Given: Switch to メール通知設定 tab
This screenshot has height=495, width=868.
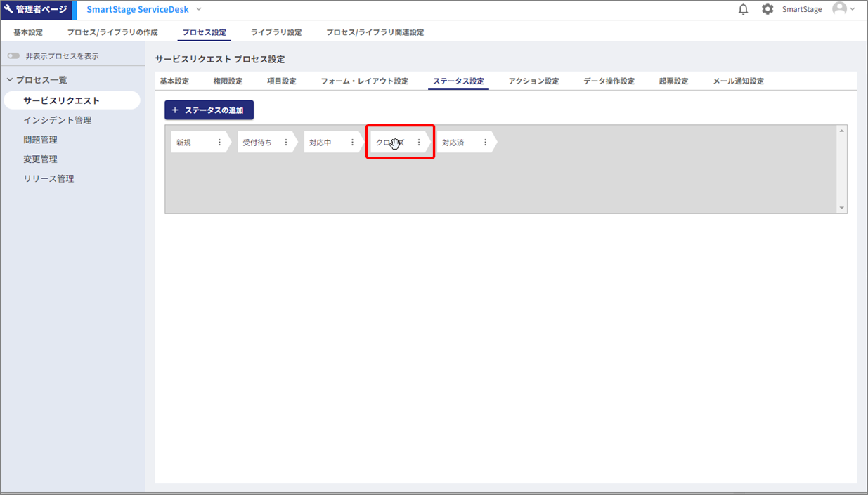Looking at the screenshot, I should coord(738,81).
